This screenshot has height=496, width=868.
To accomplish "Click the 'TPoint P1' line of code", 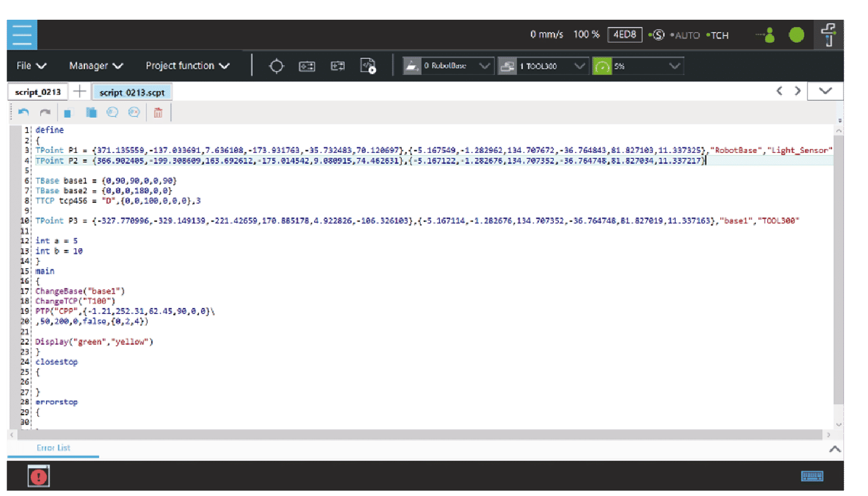I will 434,150.
